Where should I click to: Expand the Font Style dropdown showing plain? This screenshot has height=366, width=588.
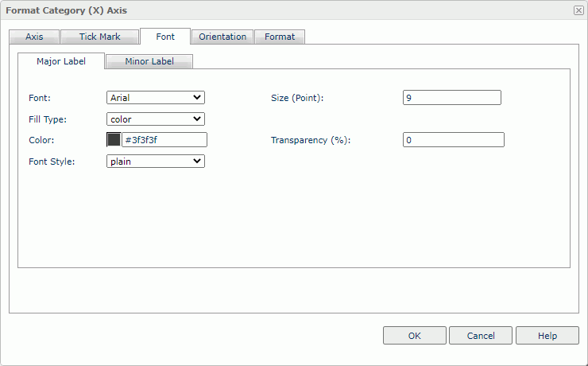tap(156, 161)
